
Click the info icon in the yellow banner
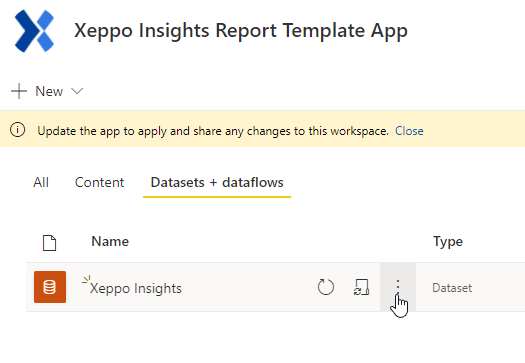coord(17,130)
